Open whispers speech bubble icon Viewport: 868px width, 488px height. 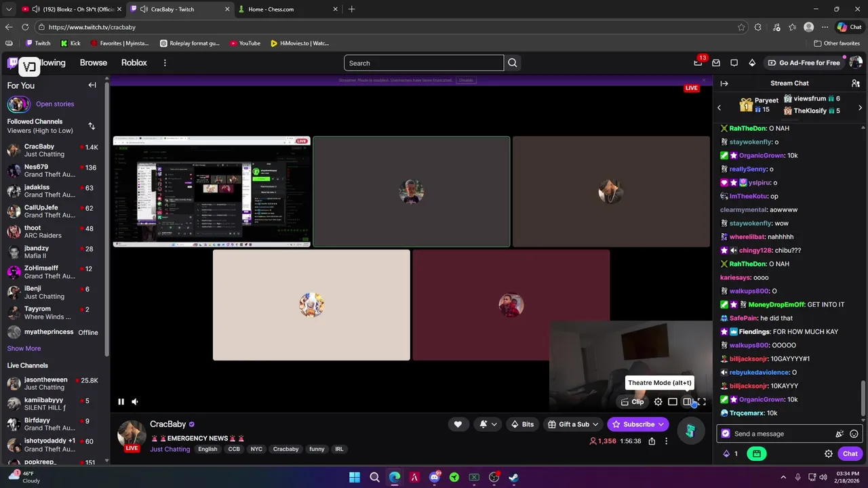[x=734, y=62]
